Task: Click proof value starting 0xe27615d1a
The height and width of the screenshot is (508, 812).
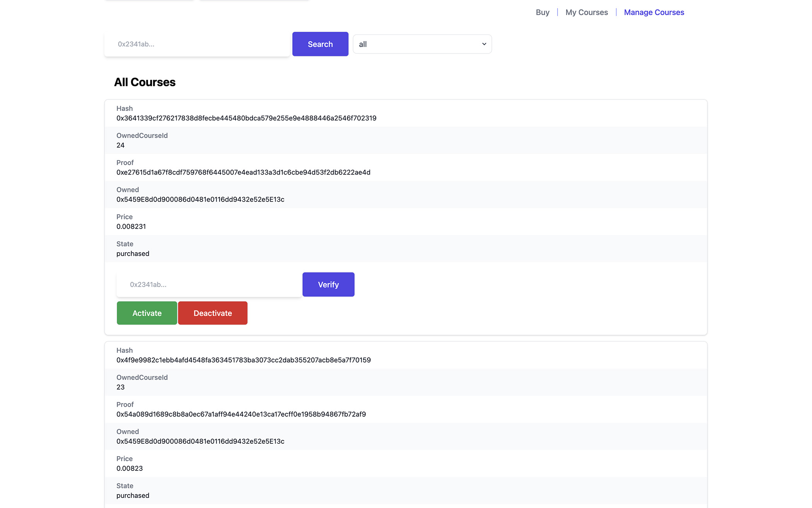Action: (243, 172)
